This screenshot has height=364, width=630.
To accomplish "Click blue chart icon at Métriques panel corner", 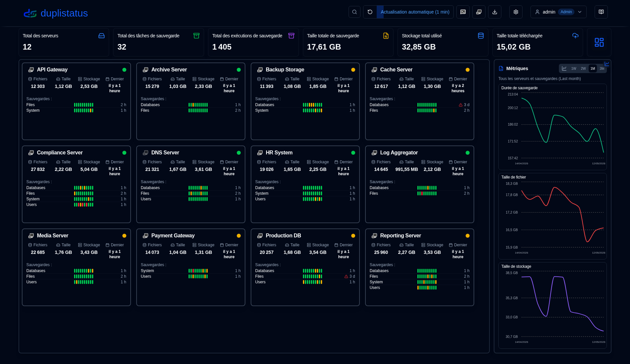I will 607,64.
